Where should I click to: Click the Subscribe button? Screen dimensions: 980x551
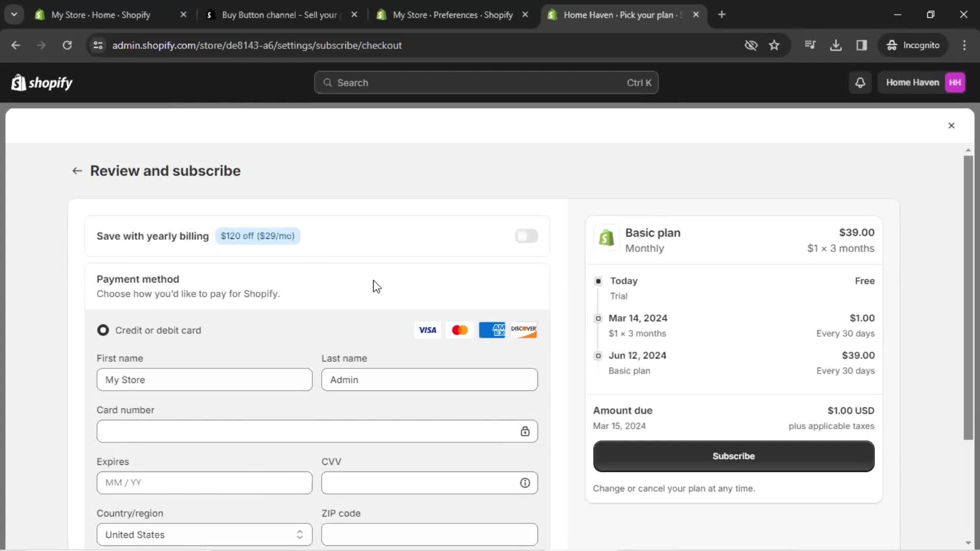click(733, 456)
